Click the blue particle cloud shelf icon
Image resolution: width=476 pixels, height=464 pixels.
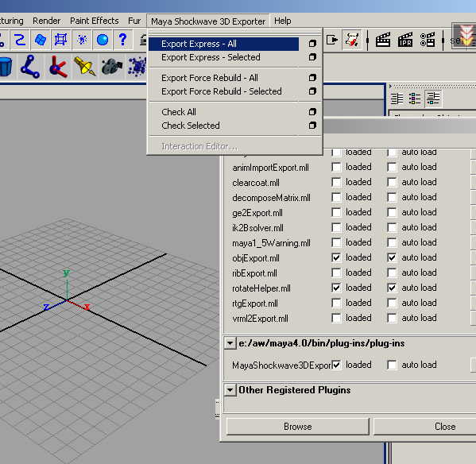(x=137, y=67)
